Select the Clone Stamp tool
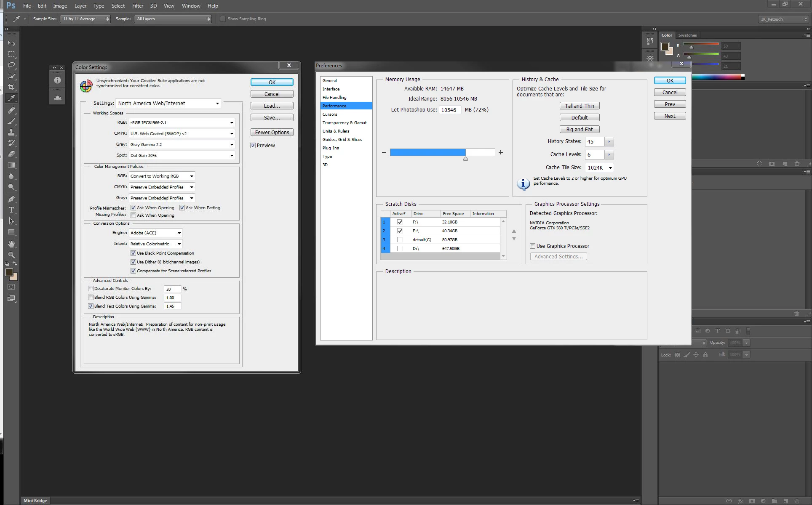The image size is (812, 505). pos(11,132)
